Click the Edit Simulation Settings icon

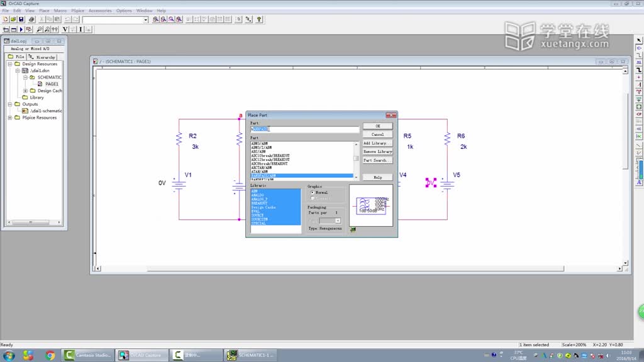click(x=14, y=29)
